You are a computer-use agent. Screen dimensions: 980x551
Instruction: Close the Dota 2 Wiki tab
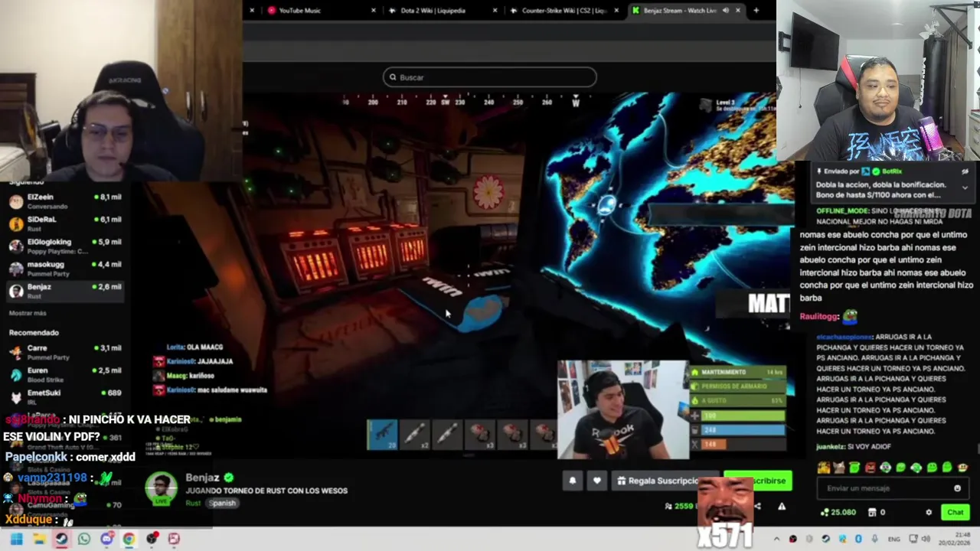tap(495, 10)
